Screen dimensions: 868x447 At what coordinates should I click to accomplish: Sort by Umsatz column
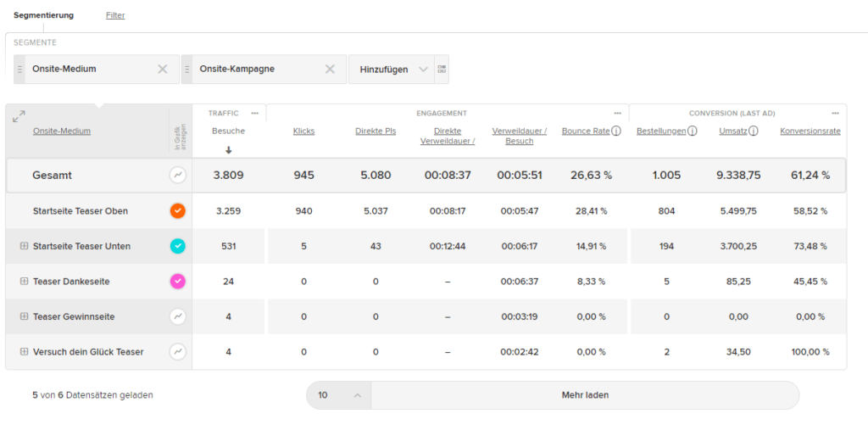pos(733,131)
